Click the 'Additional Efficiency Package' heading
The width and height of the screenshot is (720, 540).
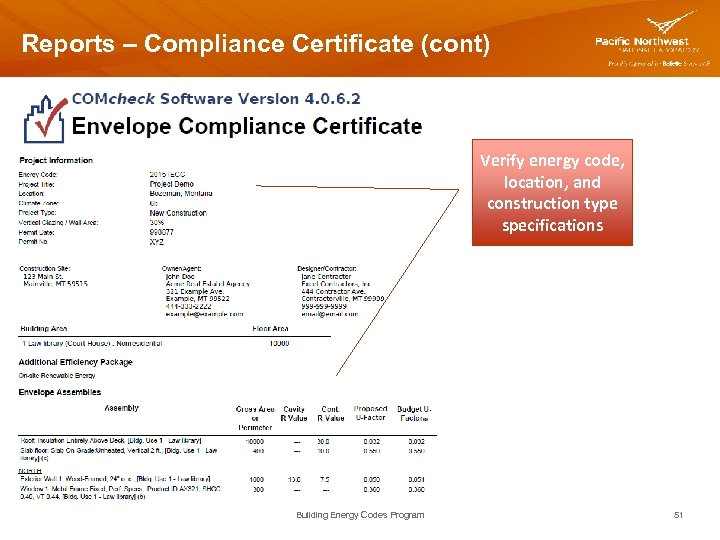click(x=76, y=362)
